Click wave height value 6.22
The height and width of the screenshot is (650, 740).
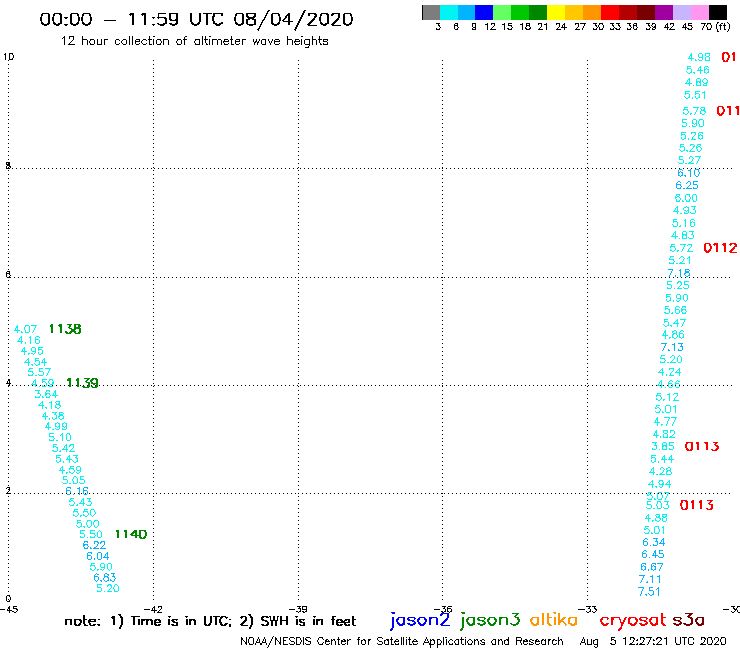coord(94,545)
